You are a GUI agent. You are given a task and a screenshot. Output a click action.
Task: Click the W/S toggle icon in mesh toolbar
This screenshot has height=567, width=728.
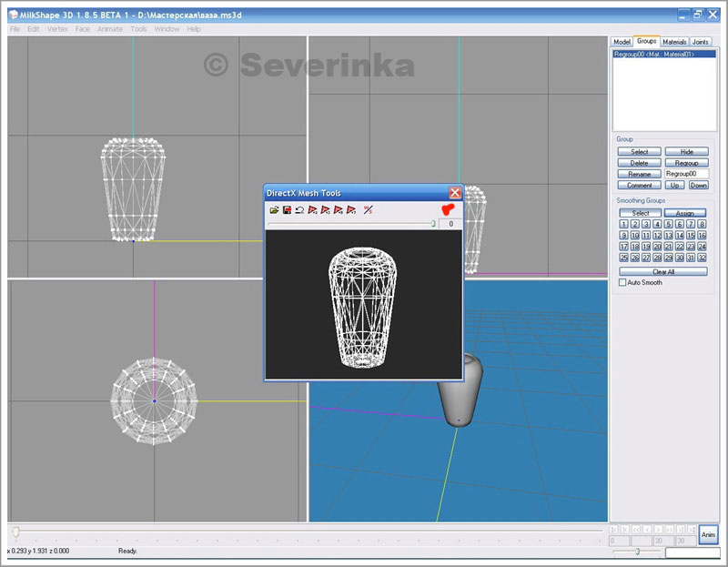pos(368,210)
